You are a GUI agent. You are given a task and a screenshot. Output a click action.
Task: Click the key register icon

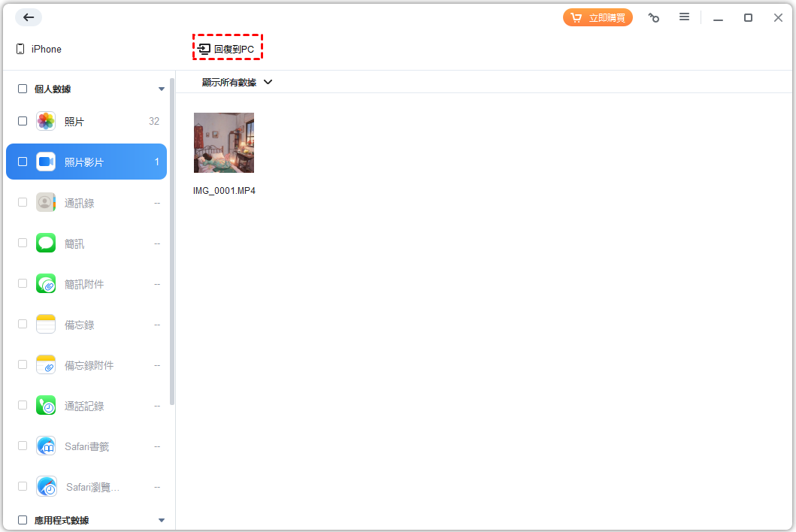[x=654, y=18]
